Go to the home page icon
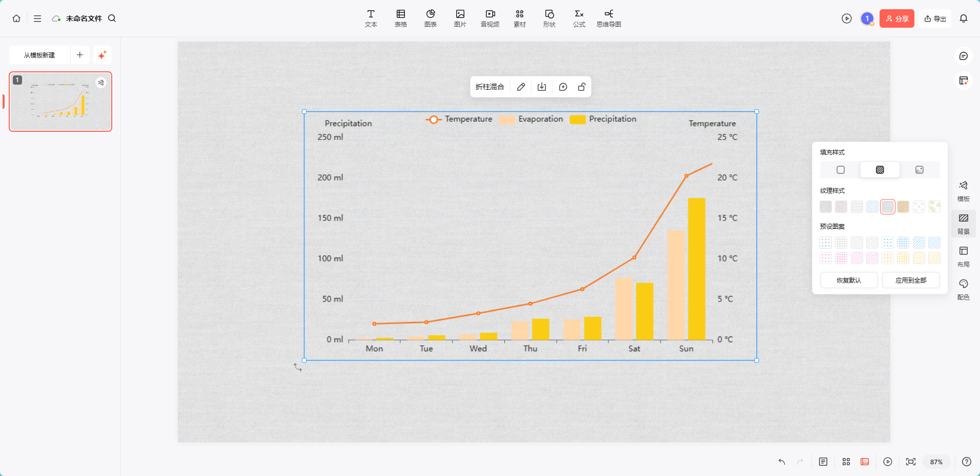 pyautogui.click(x=16, y=18)
